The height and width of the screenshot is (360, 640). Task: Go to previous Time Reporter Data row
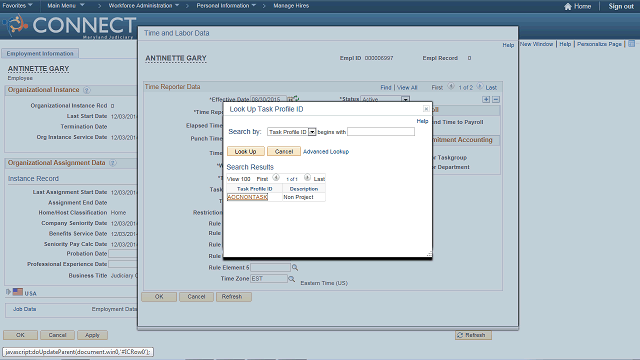click(451, 87)
